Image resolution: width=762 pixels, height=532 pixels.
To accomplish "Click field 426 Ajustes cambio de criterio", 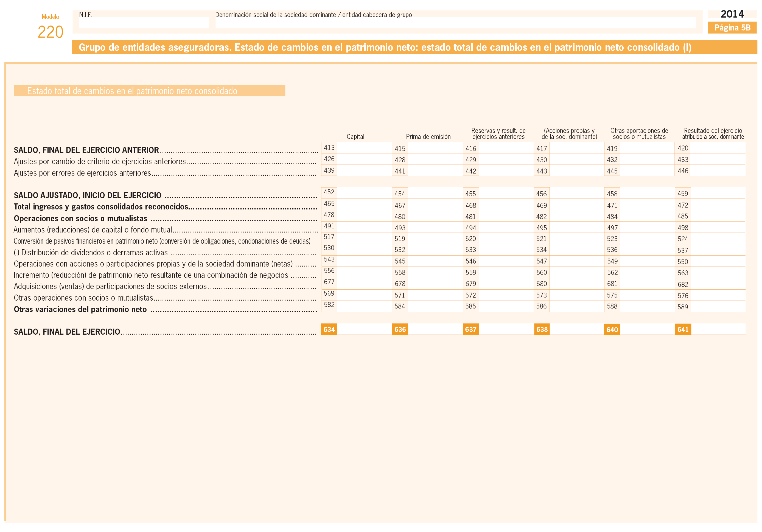I will pyautogui.click(x=365, y=159).
